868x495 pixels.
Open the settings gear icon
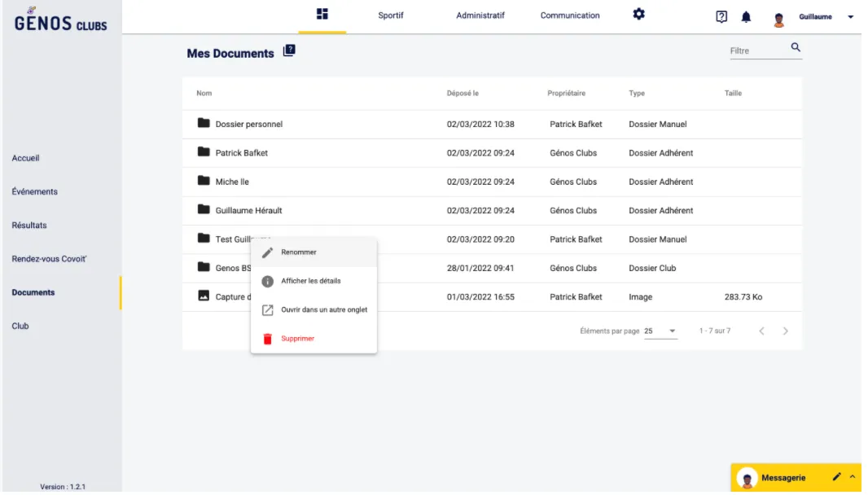(639, 15)
